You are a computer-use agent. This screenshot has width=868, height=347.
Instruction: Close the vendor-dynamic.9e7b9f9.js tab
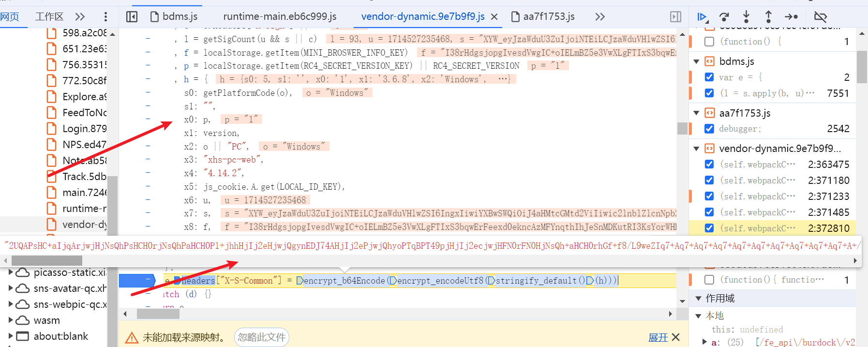click(494, 17)
